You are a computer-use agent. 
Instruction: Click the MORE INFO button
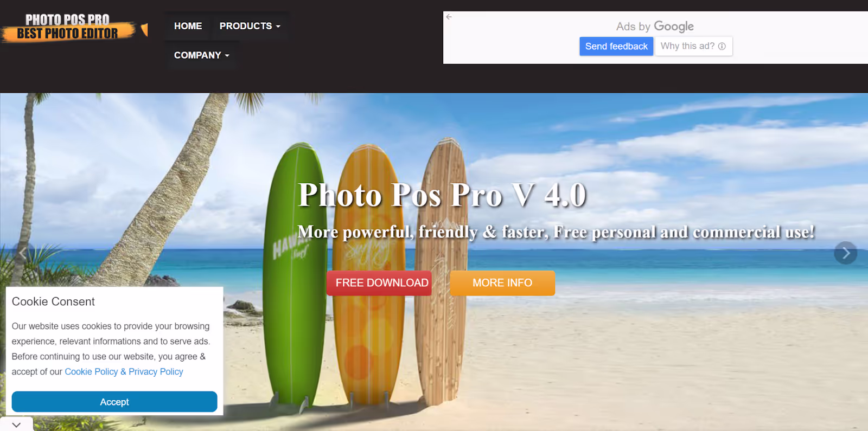click(x=502, y=283)
